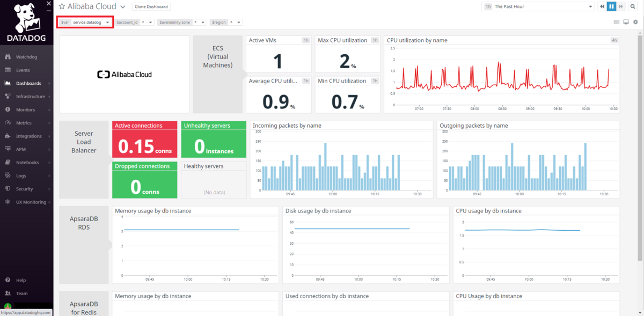Select the Max CPU utilization widget
Screen dimensions: 644x316
(x=348, y=54)
